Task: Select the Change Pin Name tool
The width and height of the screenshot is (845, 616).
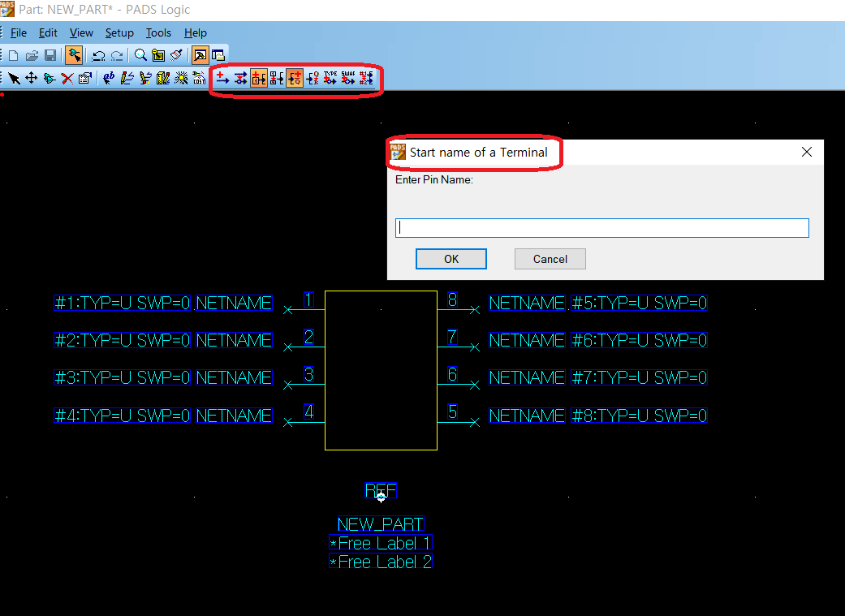Action: (313, 79)
